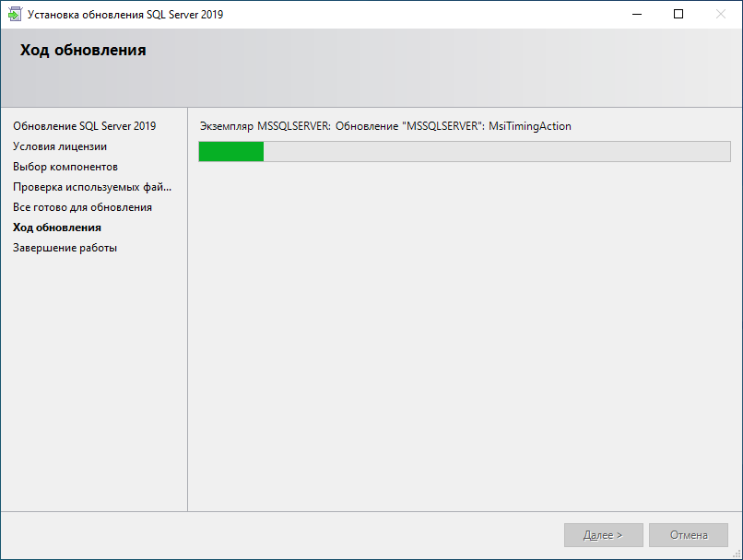Click the 'Ход обновления' page heading
Viewport: 743px width, 560px height.
pos(83,50)
